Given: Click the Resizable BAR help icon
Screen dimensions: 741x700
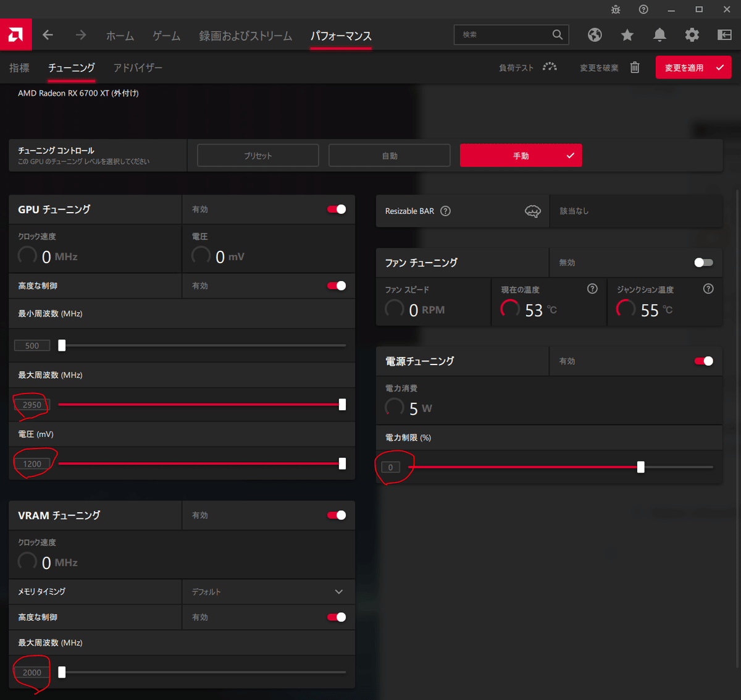Looking at the screenshot, I should tap(445, 211).
